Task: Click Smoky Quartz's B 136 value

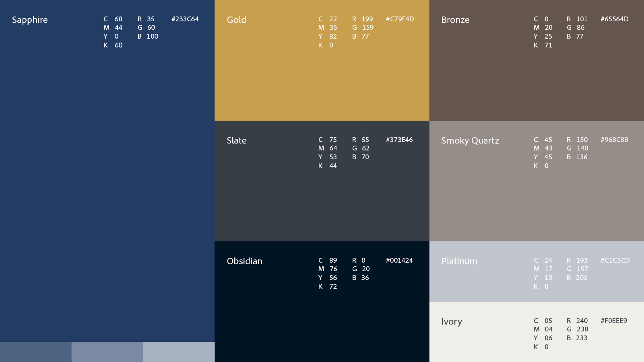Action: (x=577, y=157)
